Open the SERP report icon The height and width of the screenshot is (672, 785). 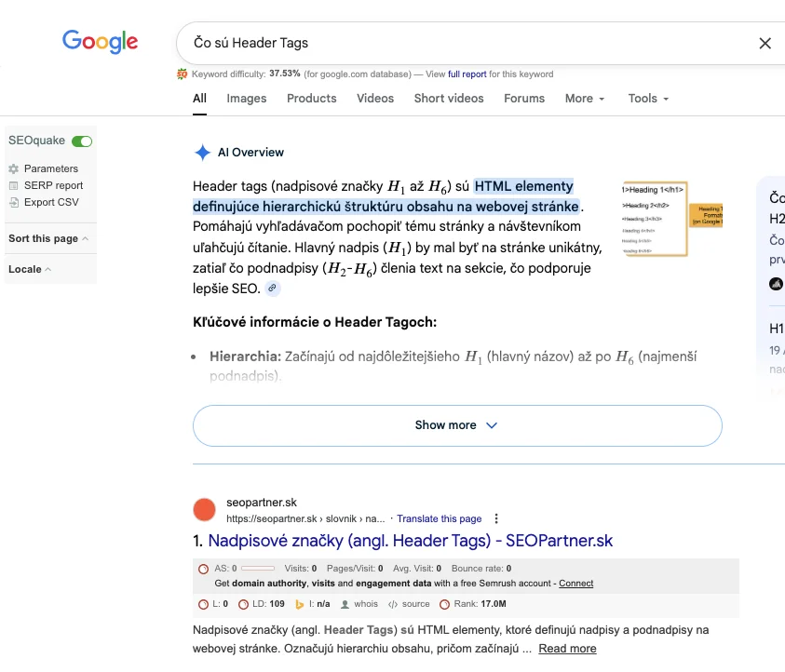[13, 186]
